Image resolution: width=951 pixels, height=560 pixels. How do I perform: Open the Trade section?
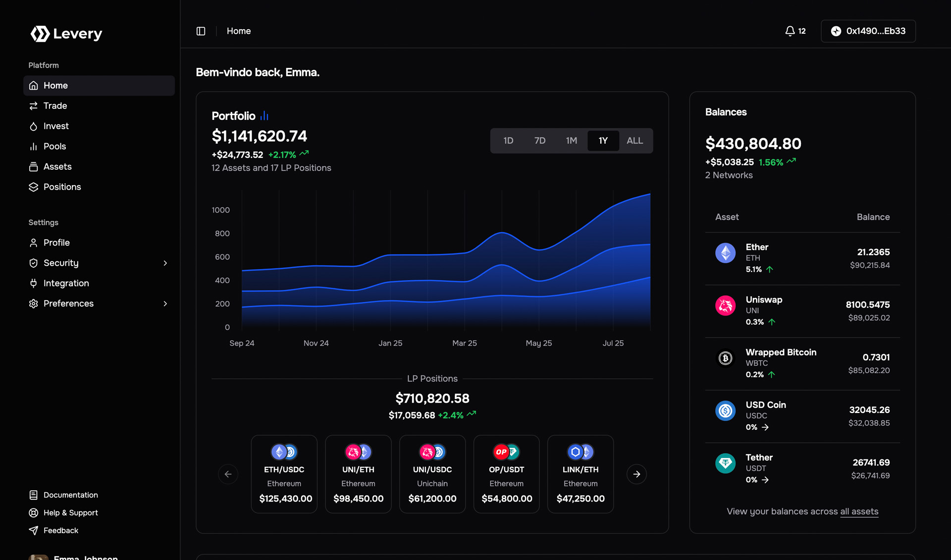[x=55, y=105]
